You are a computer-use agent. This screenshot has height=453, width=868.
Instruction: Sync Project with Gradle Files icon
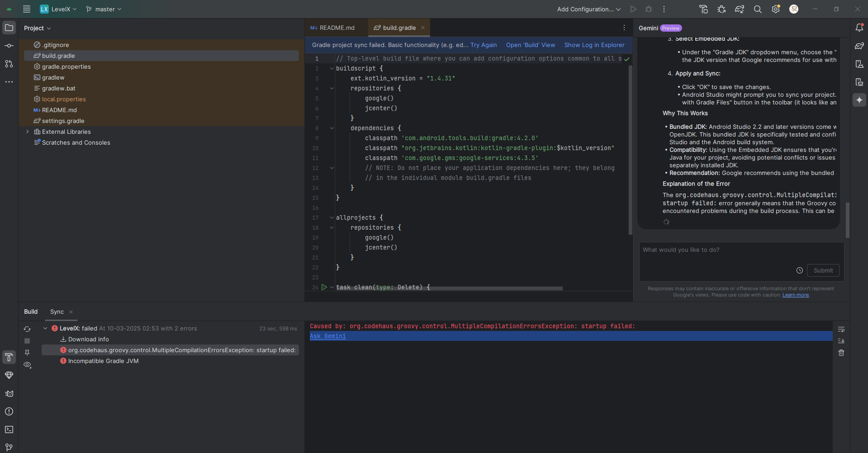(x=740, y=9)
